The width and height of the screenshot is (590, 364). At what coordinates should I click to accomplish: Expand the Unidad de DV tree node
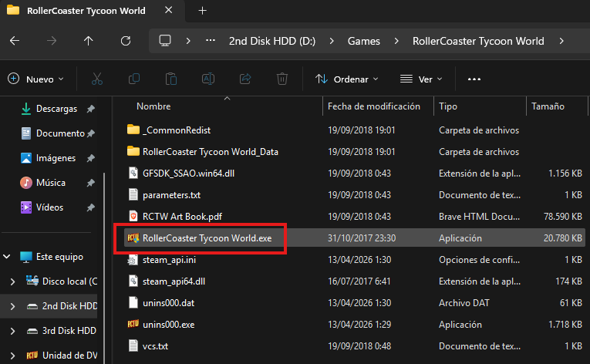coord(12,356)
